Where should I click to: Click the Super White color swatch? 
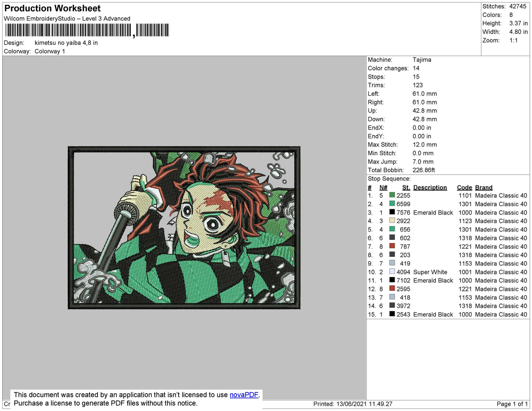pos(392,272)
